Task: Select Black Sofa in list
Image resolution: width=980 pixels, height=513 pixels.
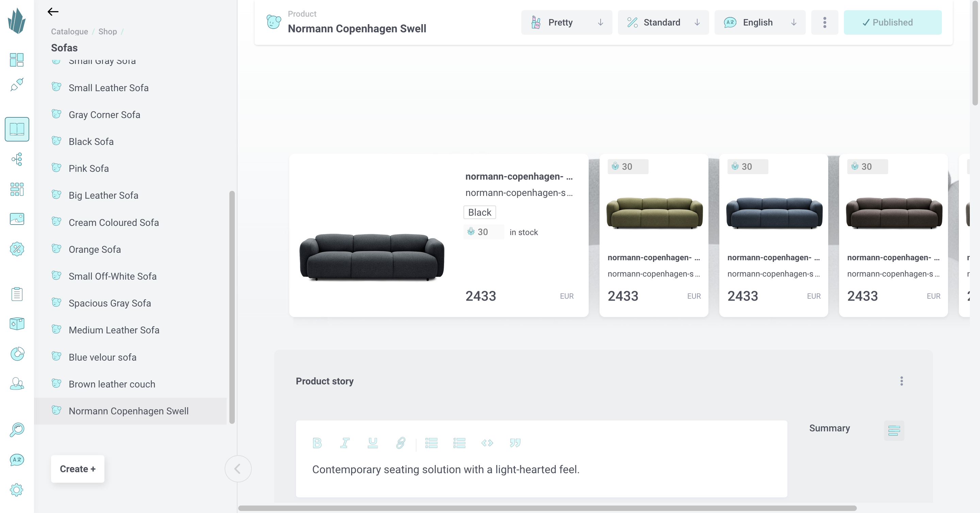Action: (x=130, y=142)
